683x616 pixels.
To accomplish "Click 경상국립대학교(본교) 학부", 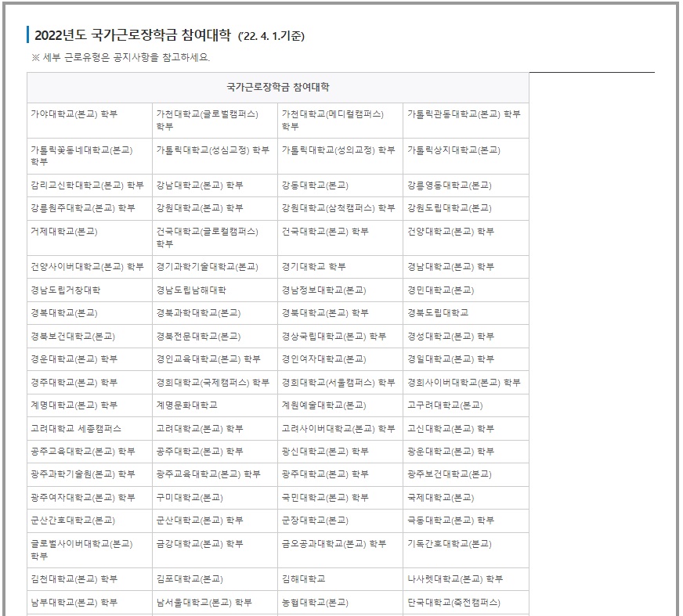I will (x=334, y=337).
